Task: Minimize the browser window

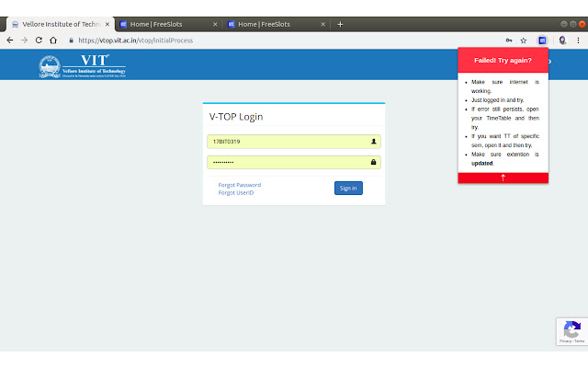Action: (x=563, y=24)
